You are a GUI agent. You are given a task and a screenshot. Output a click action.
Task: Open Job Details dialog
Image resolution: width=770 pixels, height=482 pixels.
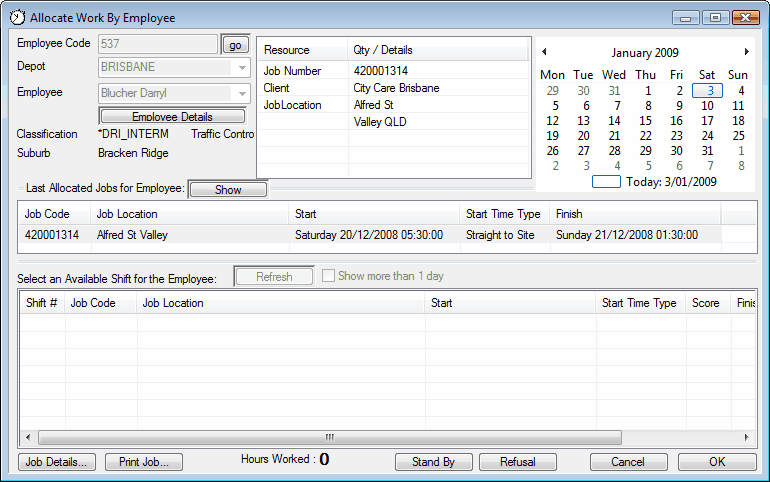[x=57, y=462]
